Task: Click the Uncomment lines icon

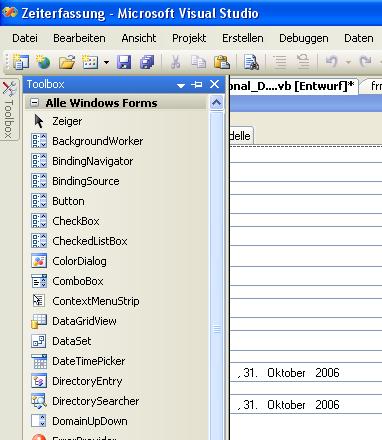Action: [x=303, y=62]
